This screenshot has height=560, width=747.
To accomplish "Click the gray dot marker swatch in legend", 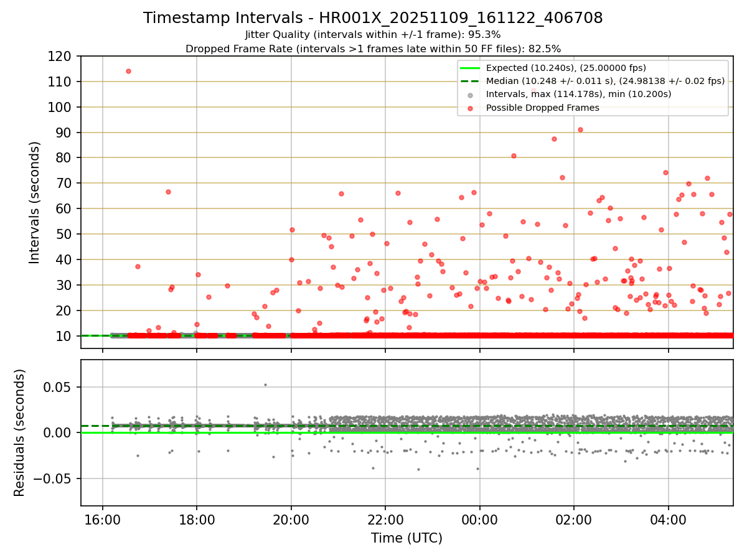I will click(471, 95).
